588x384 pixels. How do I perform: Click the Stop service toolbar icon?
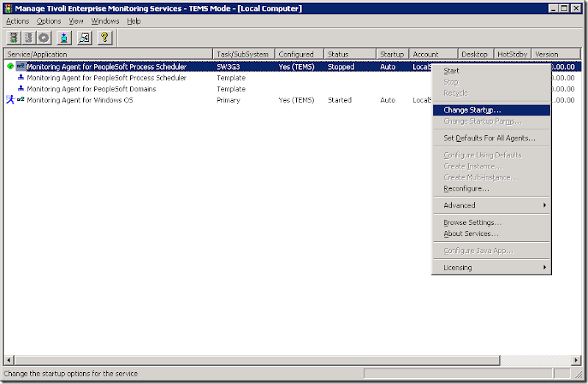point(29,38)
